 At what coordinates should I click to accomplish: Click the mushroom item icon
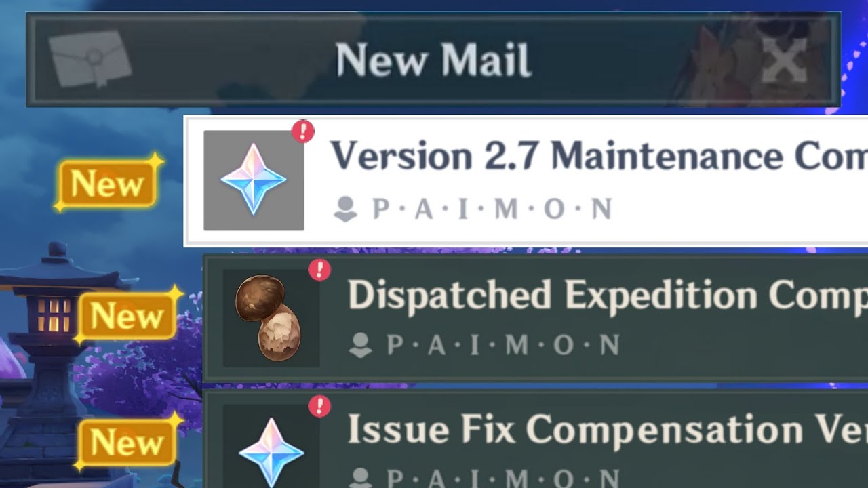(268, 317)
